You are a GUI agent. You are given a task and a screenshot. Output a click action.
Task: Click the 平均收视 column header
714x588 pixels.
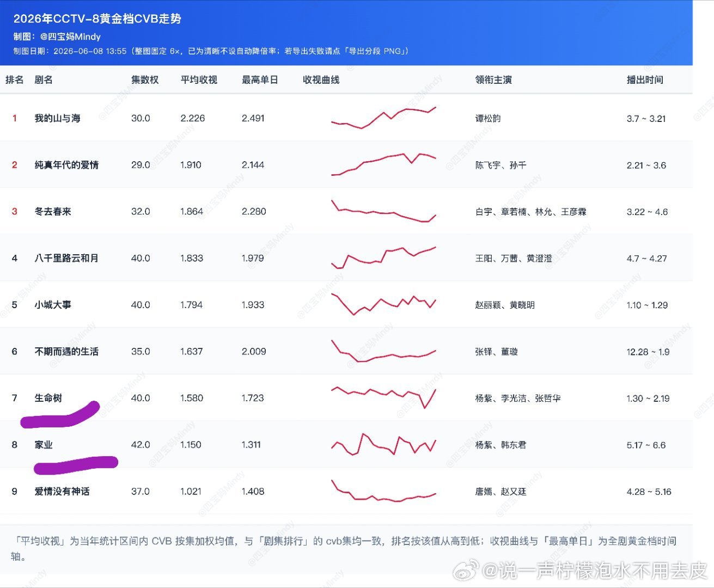click(x=199, y=79)
